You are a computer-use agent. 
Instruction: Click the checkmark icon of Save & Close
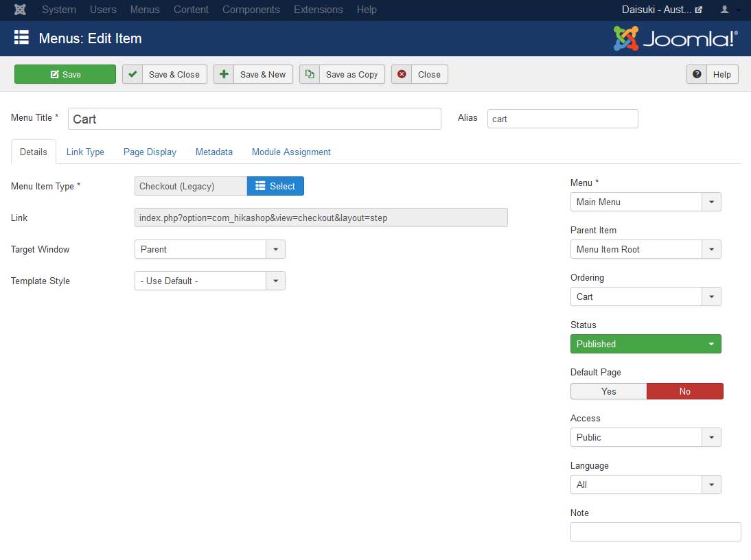pyautogui.click(x=132, y=74)
